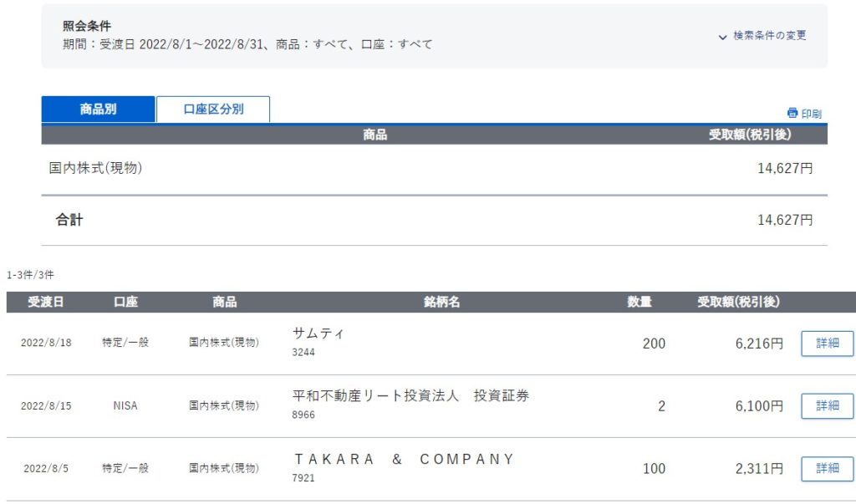856x504 pixels.
Task: Click the 口座 column header
Action: [x=125, y=302]
